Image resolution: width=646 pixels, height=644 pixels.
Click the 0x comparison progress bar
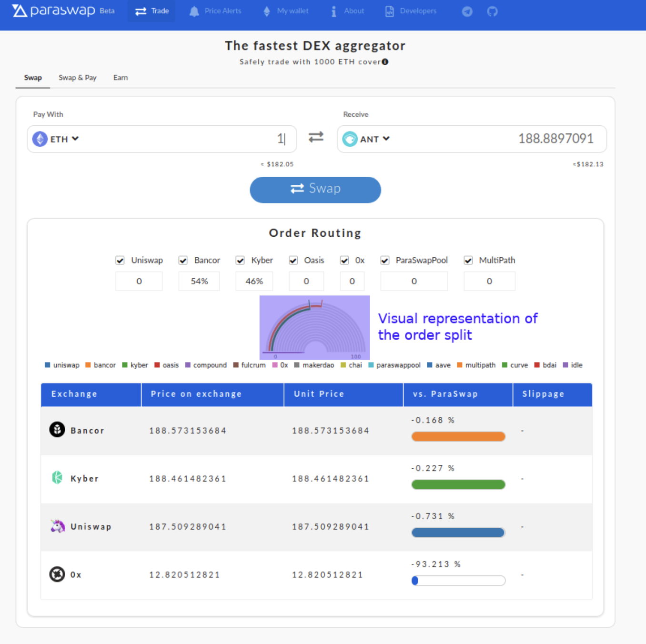[458, 581]
